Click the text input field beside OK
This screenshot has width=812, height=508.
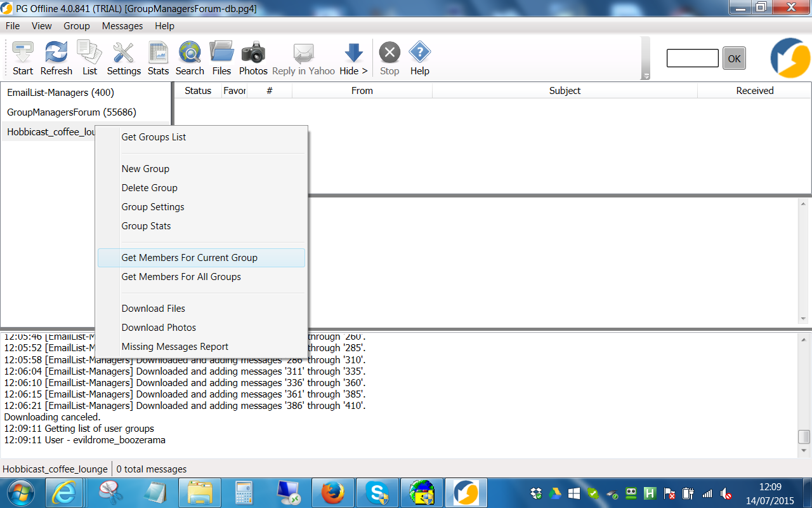click(693, 58)
